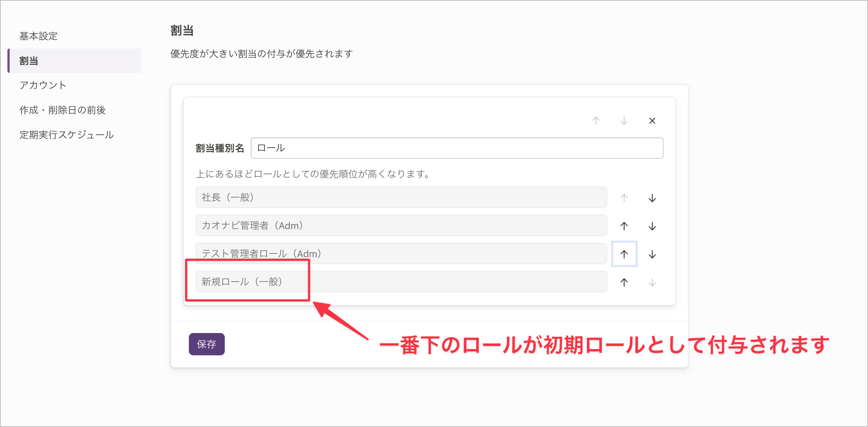Select the 割当 sidebar item
Viewport: 868px width, 427px height.
point(74,61)
